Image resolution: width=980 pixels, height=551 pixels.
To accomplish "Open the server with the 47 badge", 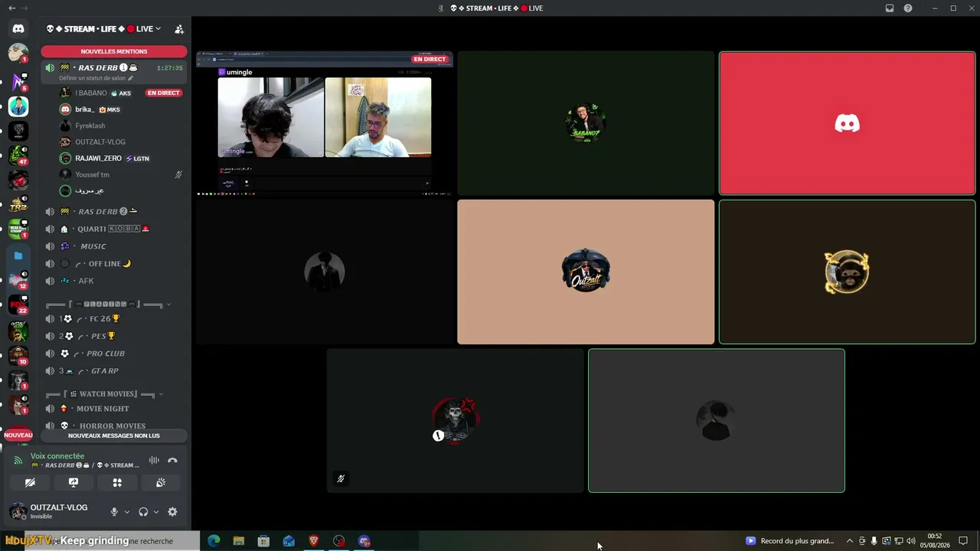I will (x=18, y=155).
